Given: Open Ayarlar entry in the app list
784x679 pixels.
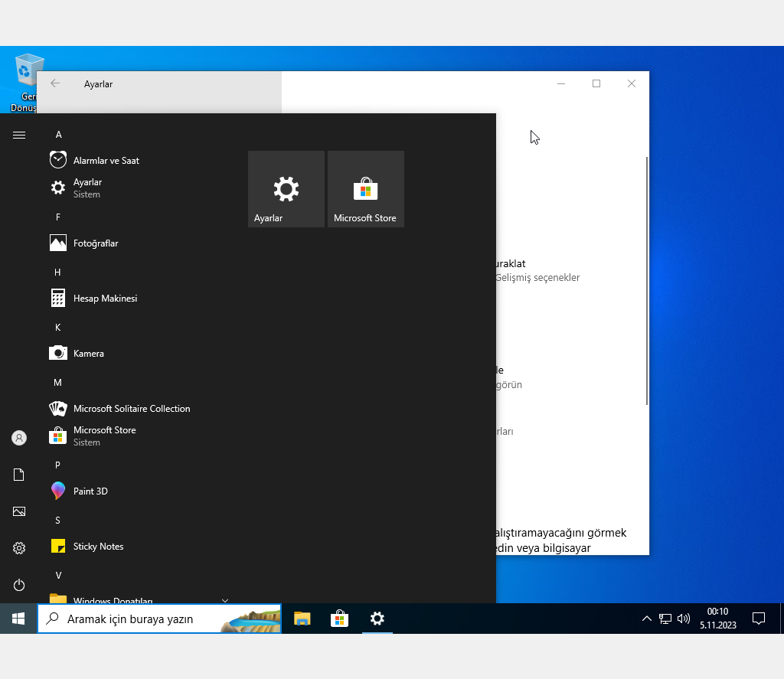Looking at the screenshot, I should coord(140,188).
